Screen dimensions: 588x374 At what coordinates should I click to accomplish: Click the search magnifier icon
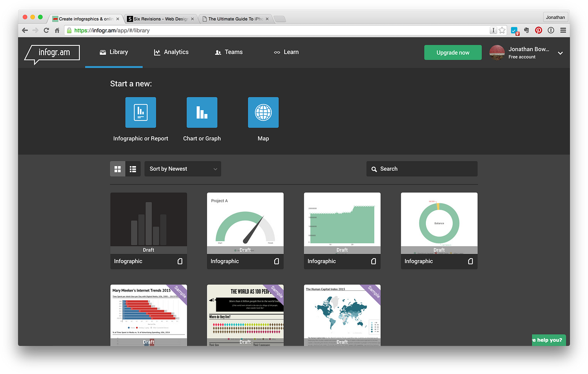coord(374,169)
